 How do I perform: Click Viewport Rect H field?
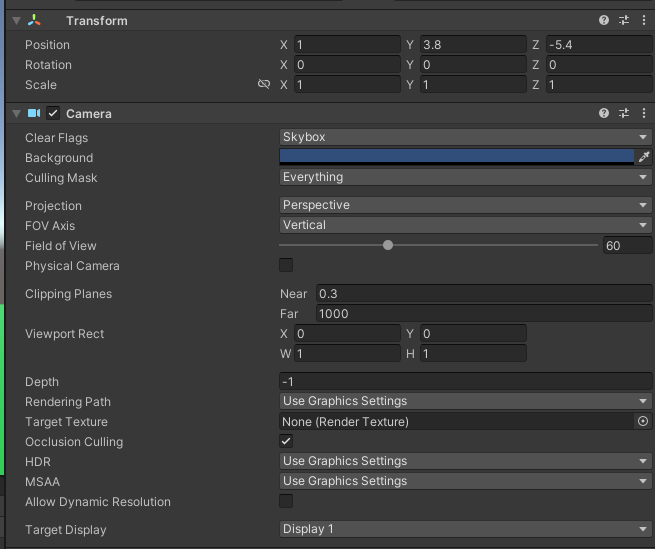click(x=473, y=353)
